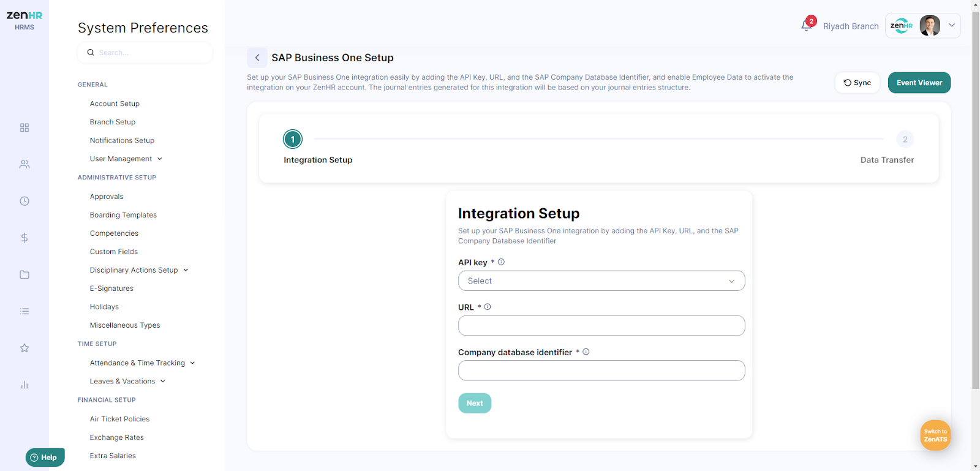This screenshot has width=980, height=471.
Task: Open the dashboard grid icon in left rail
Action: (x=24, y=127)
